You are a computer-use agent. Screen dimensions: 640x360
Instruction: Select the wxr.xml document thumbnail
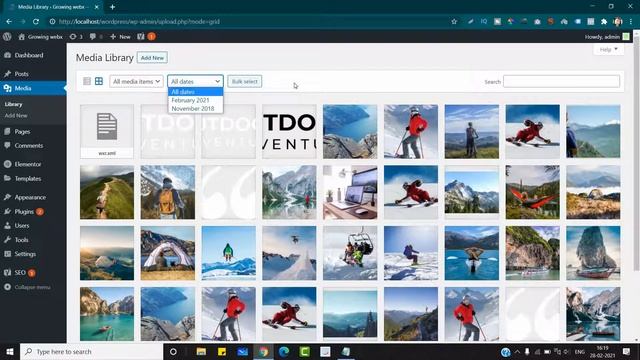[x=107, y=131]
